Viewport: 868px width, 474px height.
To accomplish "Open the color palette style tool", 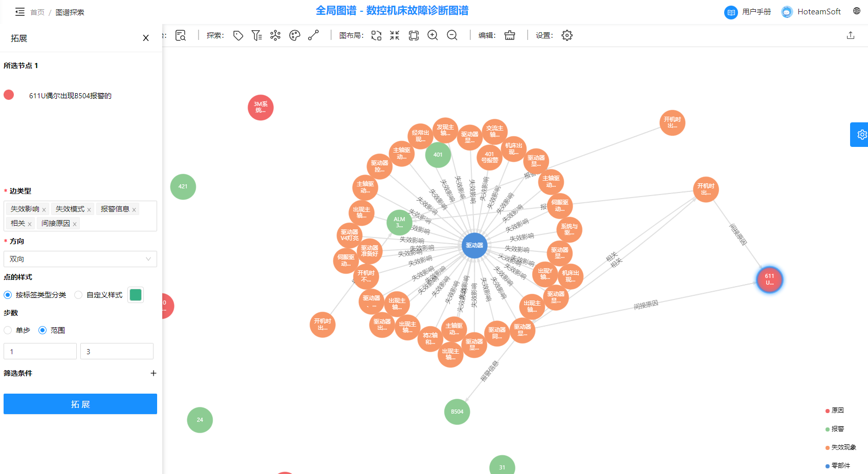I will tap(294, 35).
